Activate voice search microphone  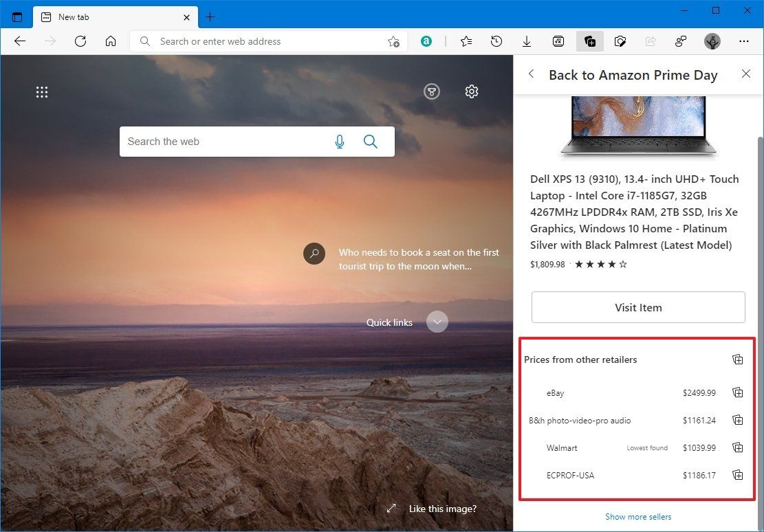339,142
